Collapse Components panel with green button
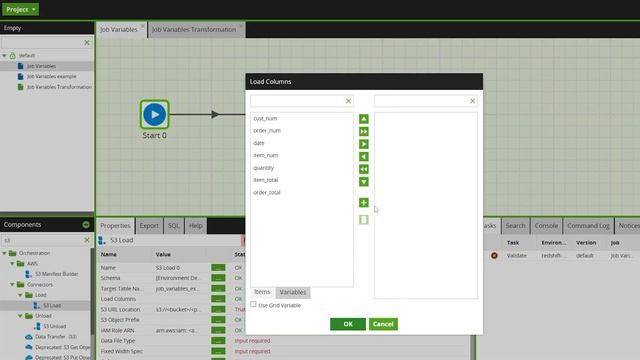The image size is (640, 360). tap(86, 225)
